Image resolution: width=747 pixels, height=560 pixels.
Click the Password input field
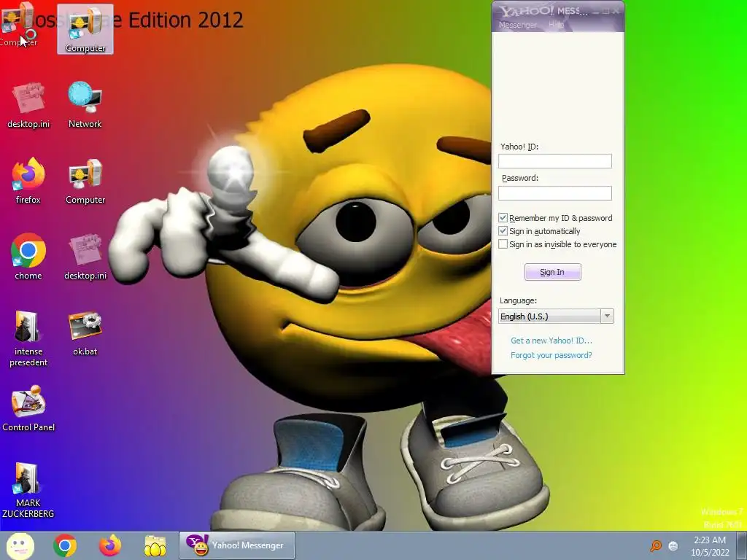coord(555,192)
